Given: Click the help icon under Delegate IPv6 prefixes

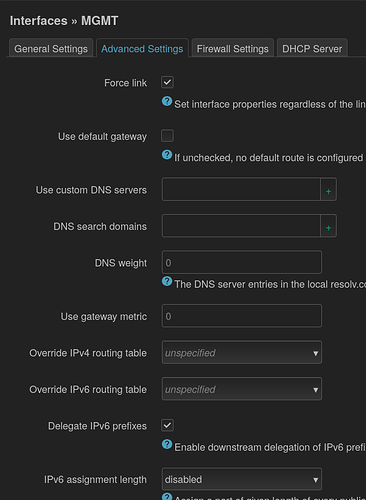Looking at the screenshot, I should [167, 444].
